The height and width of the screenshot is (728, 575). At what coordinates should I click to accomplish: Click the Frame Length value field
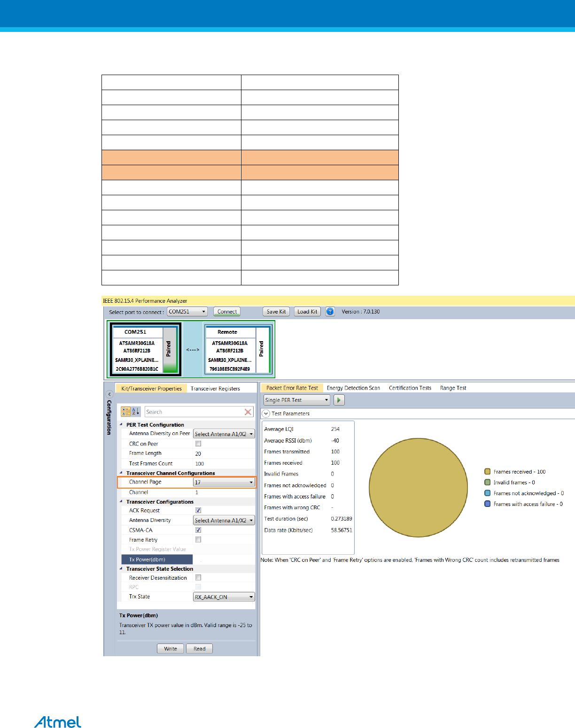pyautogui.click(x=224, y=453)
